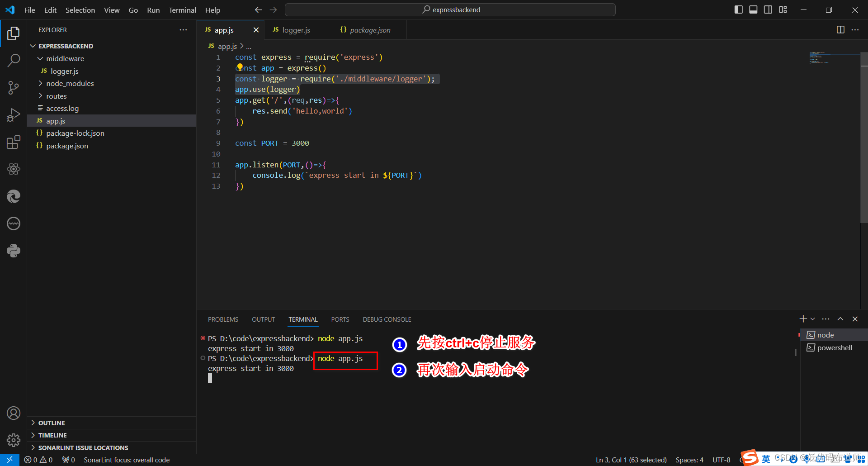Split the editor to the right
The height and width of the screenshot is (466, 868).
point(840,30)
